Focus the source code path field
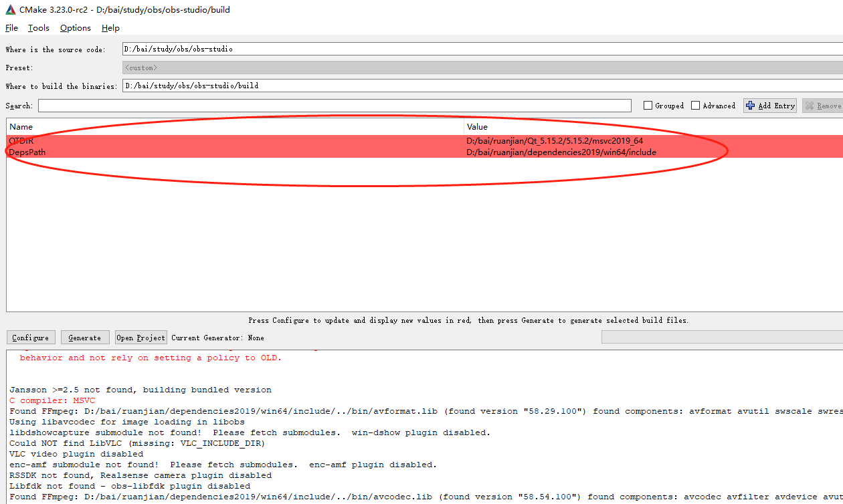 pos(482,49)
